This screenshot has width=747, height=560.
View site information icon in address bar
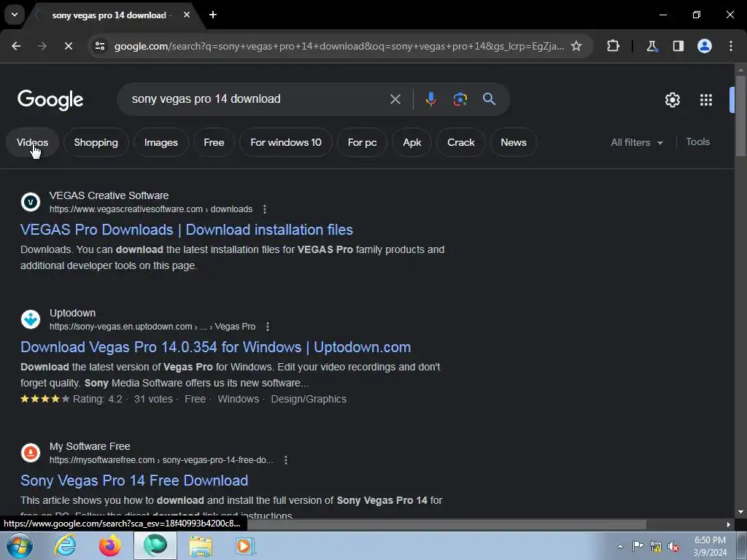click(100, 46)
